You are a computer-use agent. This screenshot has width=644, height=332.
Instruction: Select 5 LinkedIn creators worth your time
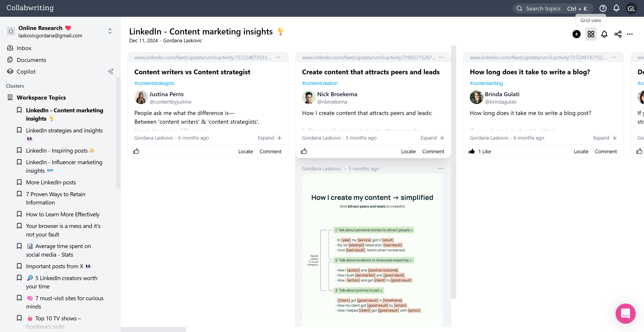tap(61, 282)
